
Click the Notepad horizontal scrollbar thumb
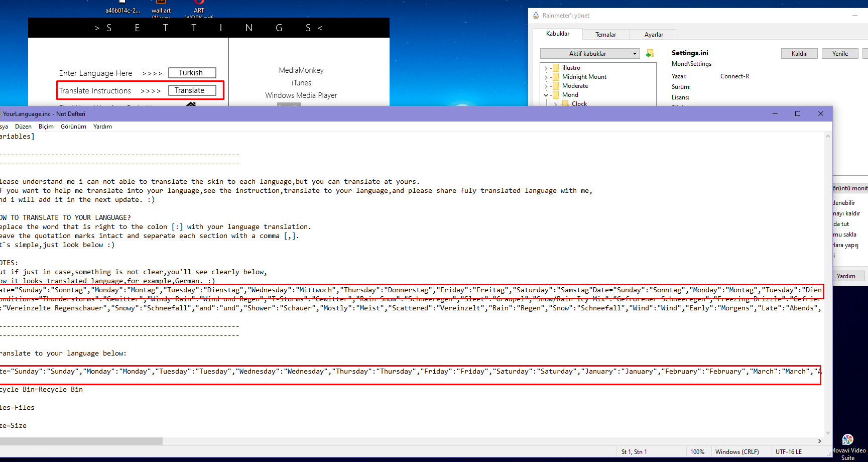(x=80, y=441)
